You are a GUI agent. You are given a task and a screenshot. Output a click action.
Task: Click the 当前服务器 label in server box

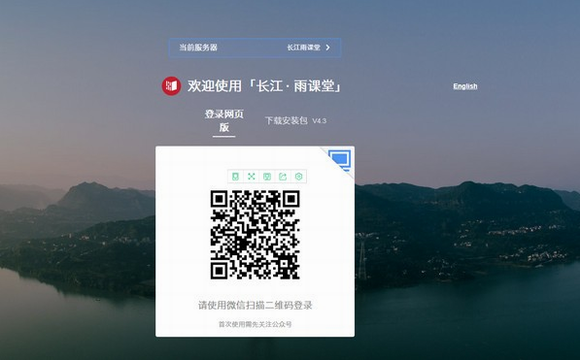[198, 47]
